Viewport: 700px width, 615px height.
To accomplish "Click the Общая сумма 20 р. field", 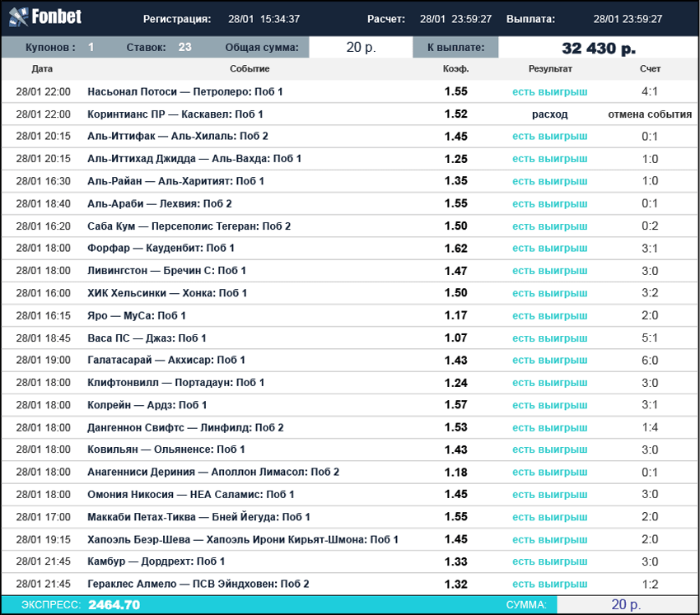I will (361, 48).
